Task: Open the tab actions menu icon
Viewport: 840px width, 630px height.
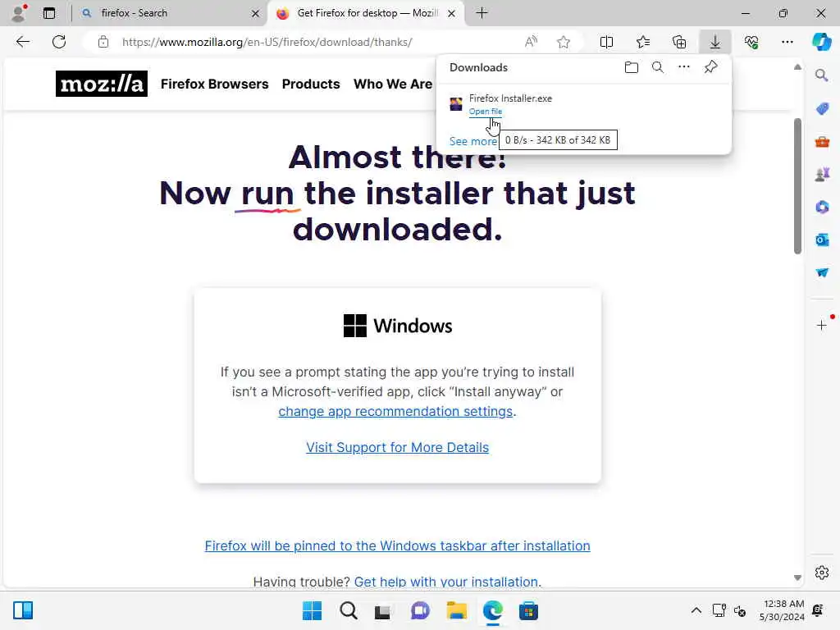Action: pyautogui.click(x=49, y=13)
